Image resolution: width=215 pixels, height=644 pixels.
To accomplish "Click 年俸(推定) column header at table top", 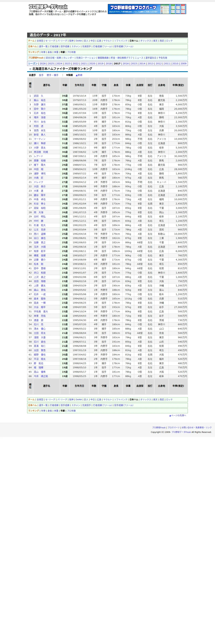I will pos(178,85).
